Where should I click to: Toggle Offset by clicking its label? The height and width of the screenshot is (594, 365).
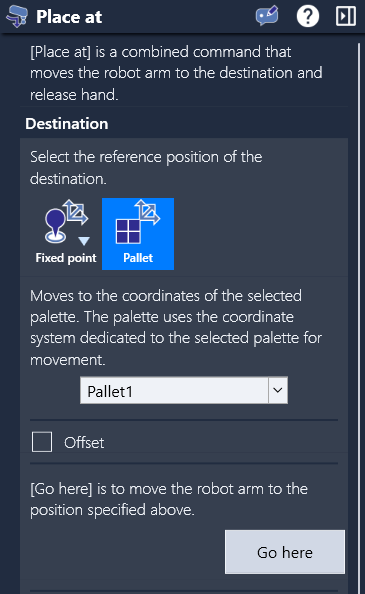[84, 442]
